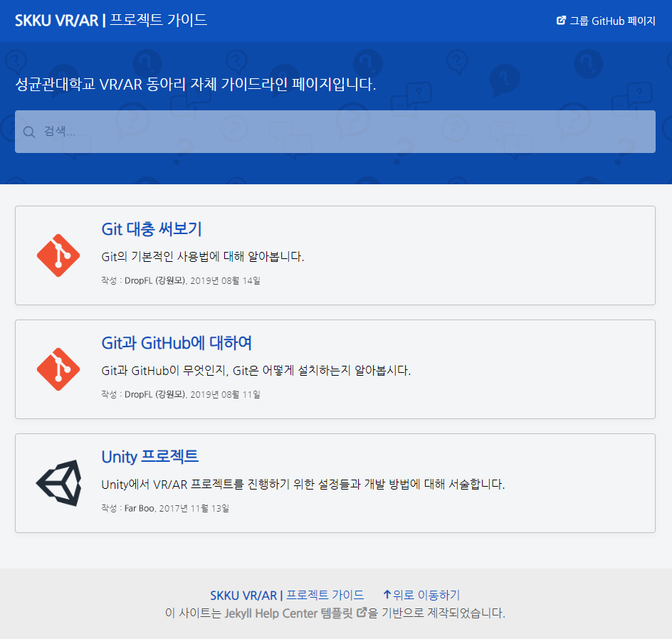Click the up arrow icon beside 위로 이동하기
This screenshot has width=672, height=639.
pyautogui.click(x=387, y=594)
